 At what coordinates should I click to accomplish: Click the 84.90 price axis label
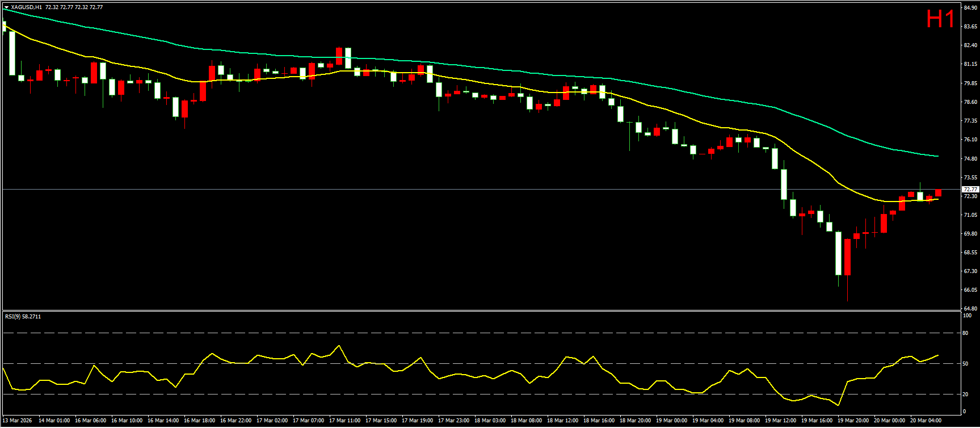click(970, 8)
